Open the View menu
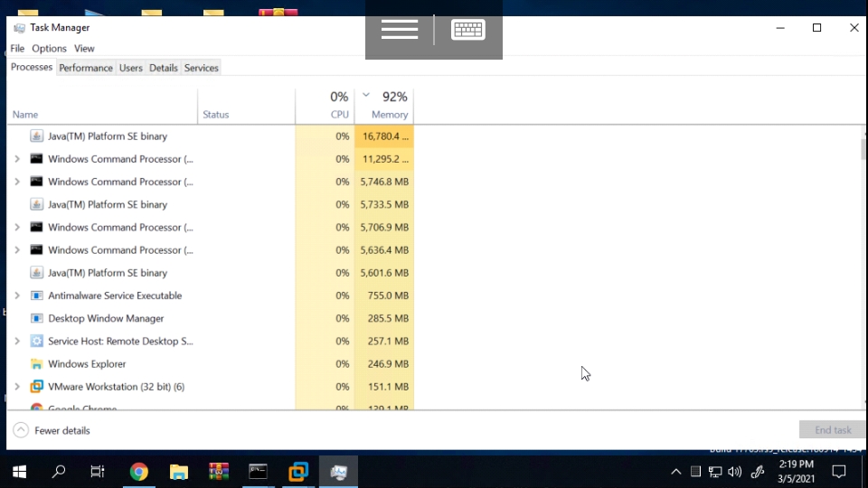 click(x=84, y=48)
